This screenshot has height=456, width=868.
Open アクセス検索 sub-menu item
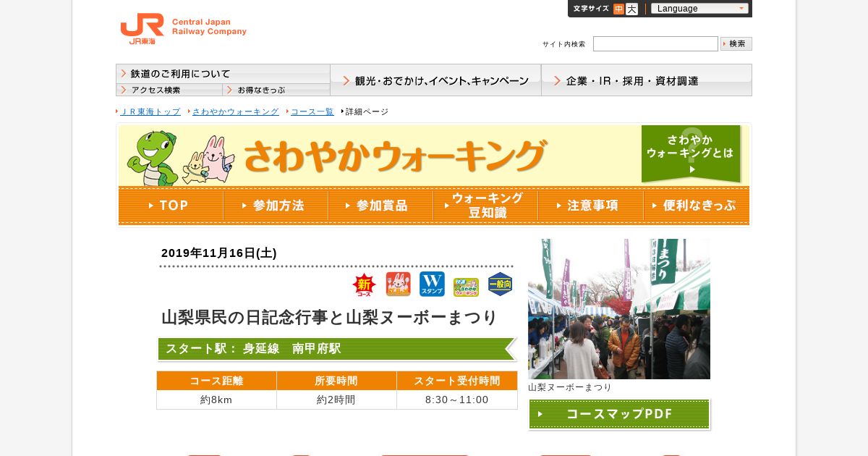click(x=169, y=90)
